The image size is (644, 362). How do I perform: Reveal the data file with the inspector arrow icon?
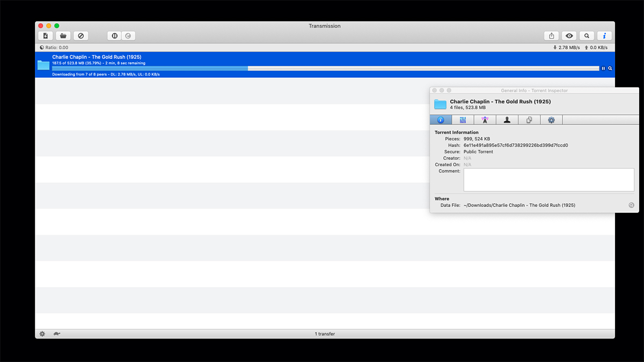pos(631,205)
